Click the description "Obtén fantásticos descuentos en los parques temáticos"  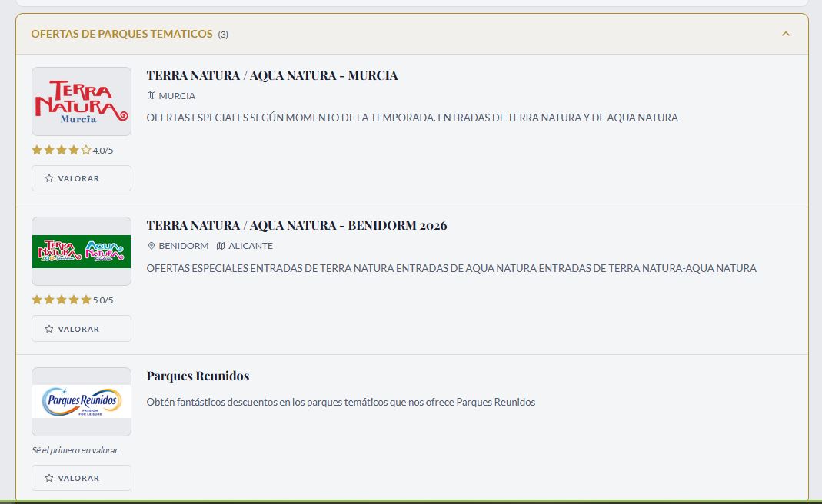(x=341, y=403)
